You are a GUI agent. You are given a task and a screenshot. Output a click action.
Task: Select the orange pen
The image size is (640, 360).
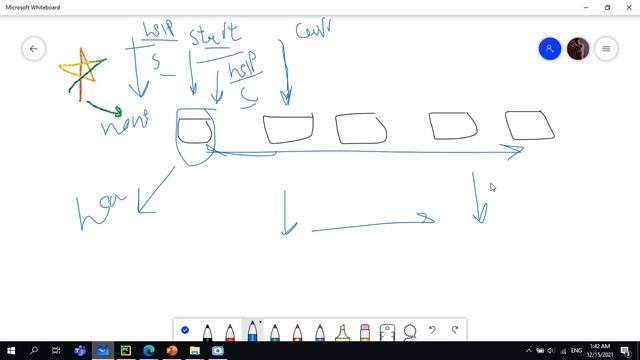297,332
